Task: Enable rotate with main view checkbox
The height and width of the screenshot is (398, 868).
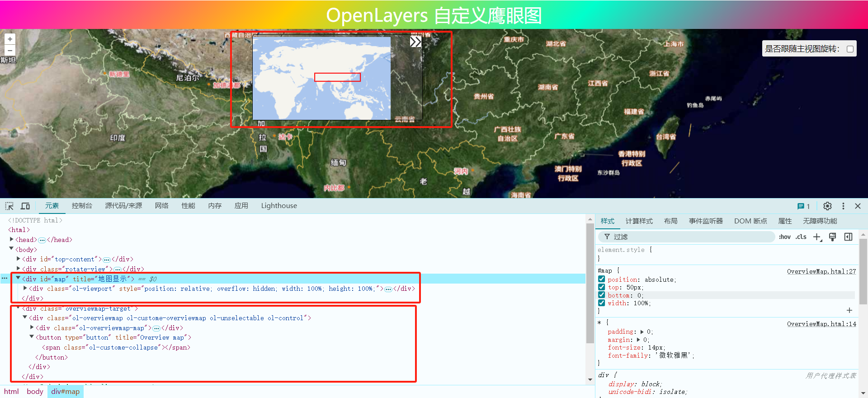Action: click(x=850, y=49)
